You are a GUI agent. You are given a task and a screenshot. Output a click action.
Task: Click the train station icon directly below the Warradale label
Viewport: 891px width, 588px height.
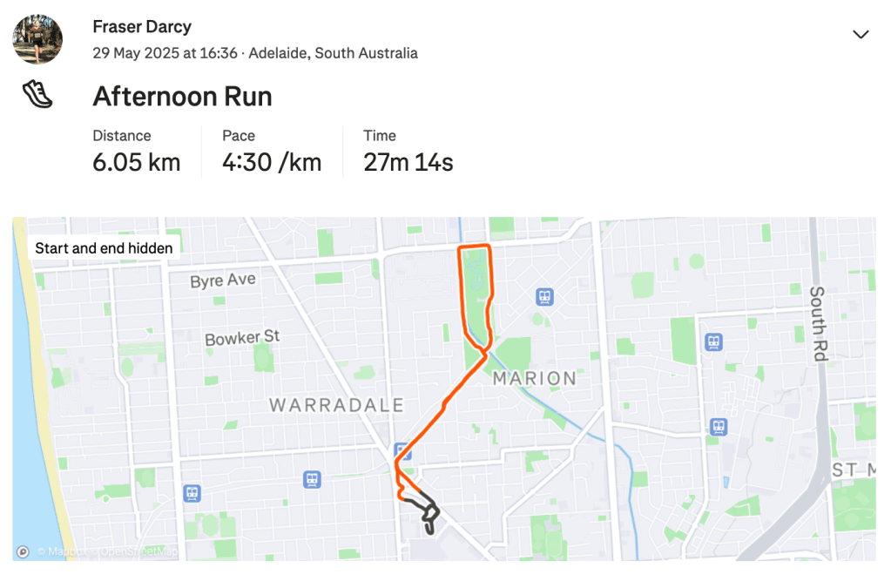pos(312,479)
